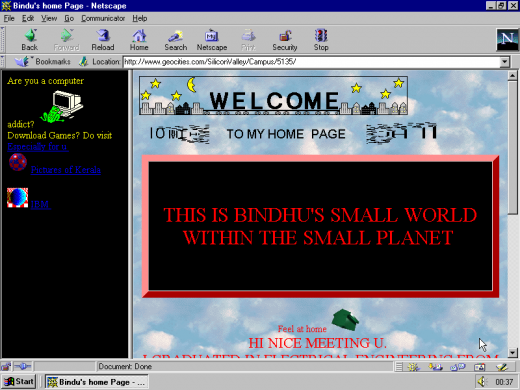This screenshot has height=390, width=520.
Task: Open the Bookmarks quick file icon
Action: (x=22, y=62)
